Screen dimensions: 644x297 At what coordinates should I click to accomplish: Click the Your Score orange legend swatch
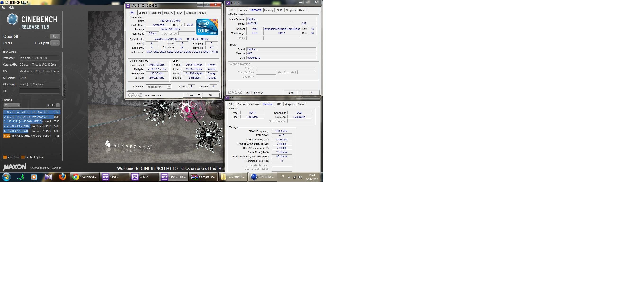pyautogui.click(x=5, y=157)
